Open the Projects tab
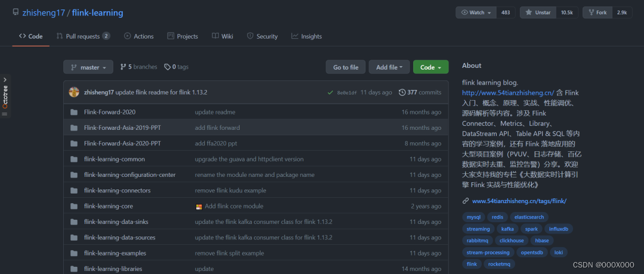 point(183,36)
